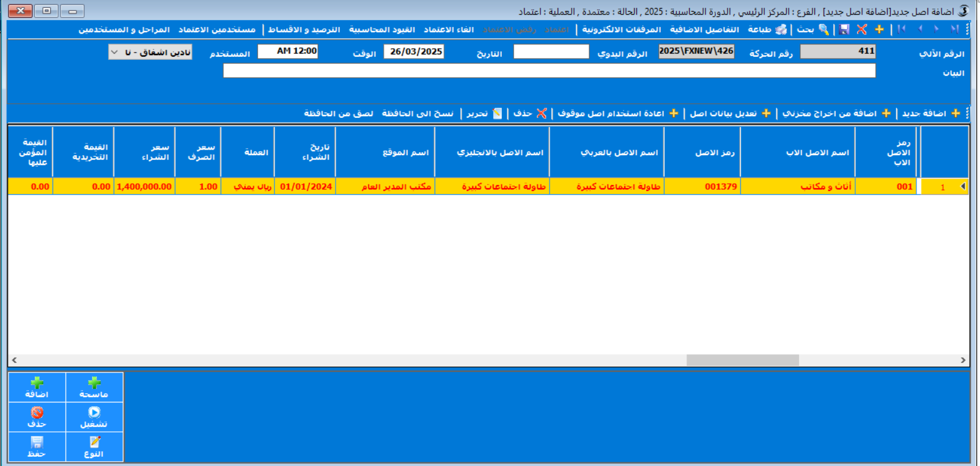Click the red X delete icon in top toolbar

pyautogui.click(x=862, y=29)
